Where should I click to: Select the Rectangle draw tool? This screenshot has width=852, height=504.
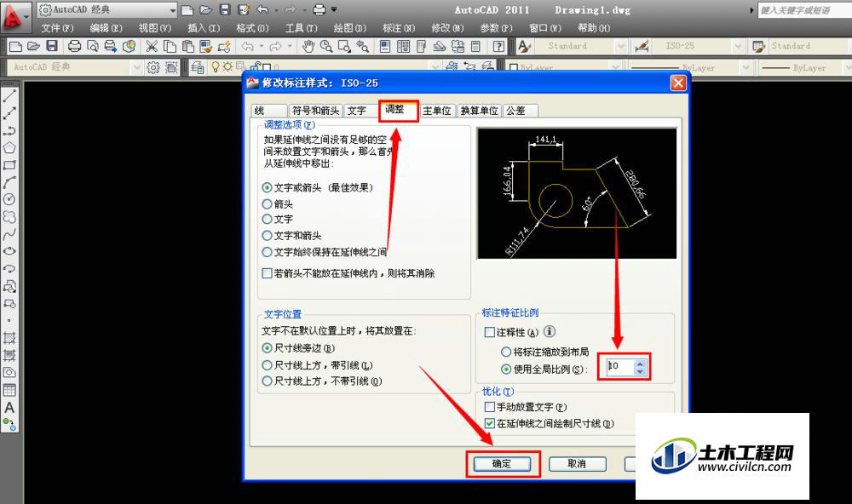pyautogui.click(x=9, y=165)
